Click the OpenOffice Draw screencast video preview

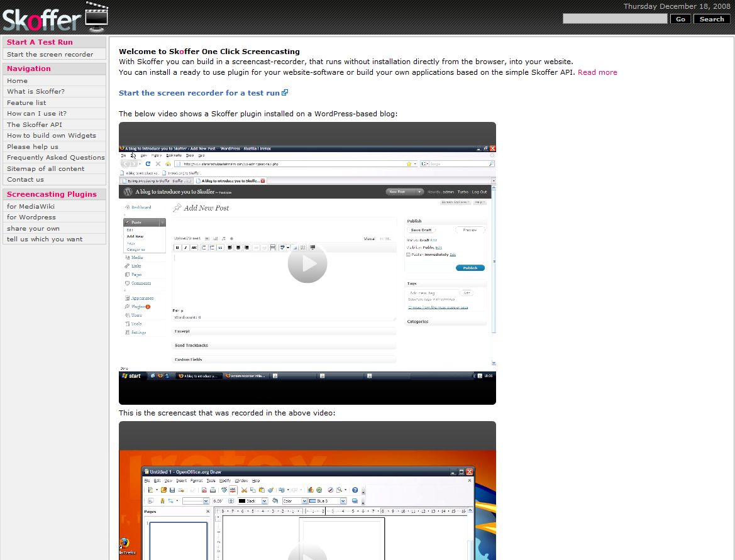[x=307, y=491]
